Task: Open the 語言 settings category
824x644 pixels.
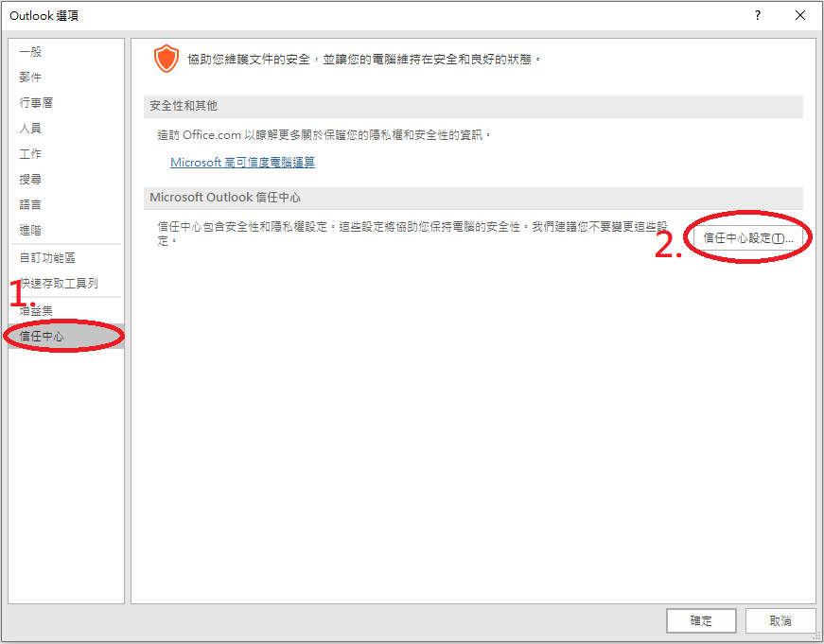Action: (66, 205)
